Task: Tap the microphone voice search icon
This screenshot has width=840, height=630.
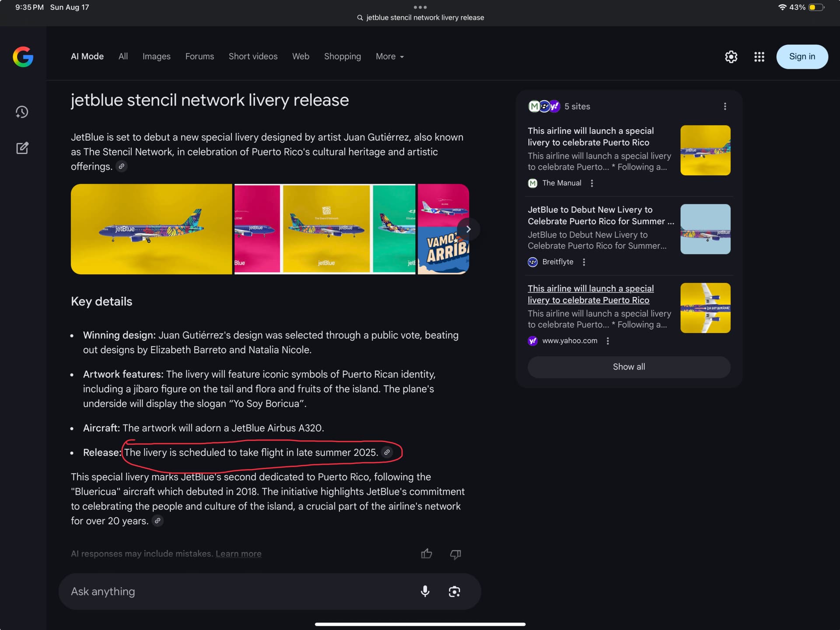Action: coord(425,591)
